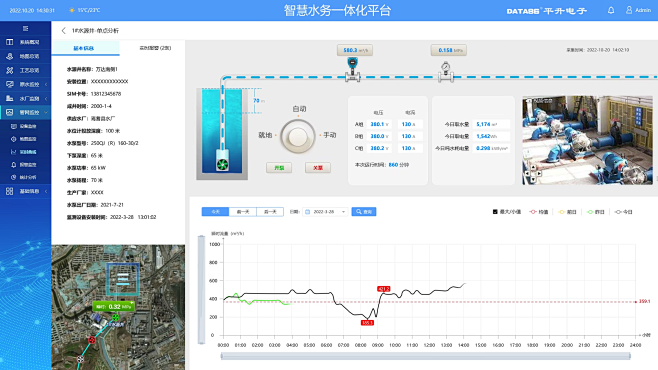
Task: Collapse the pipe network monitoring (管网监控) chevron
Action: pos(46,112)
